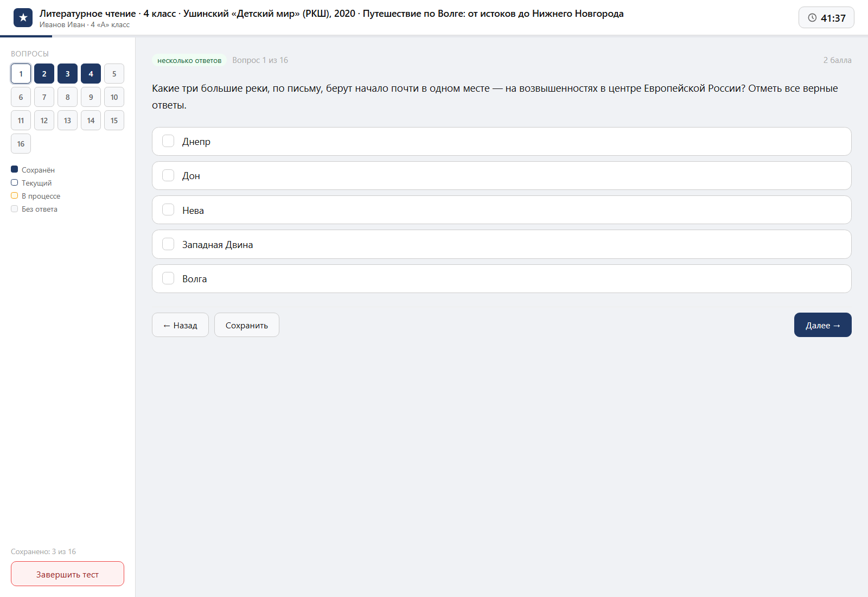Jump to question 5

[x=114, y=74]
